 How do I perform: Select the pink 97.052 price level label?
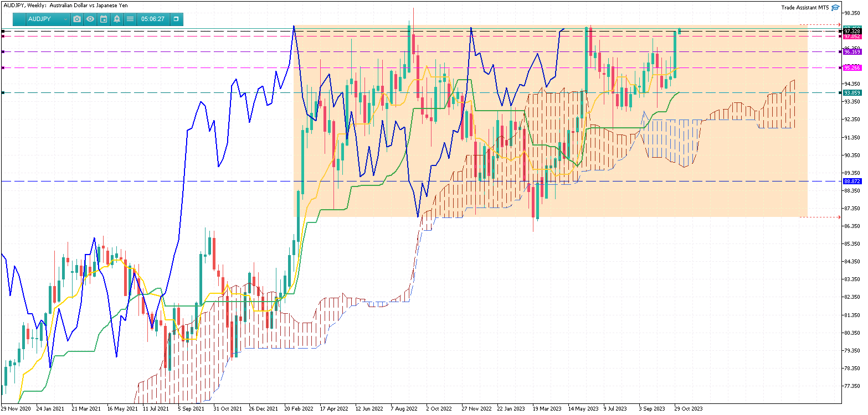click(x=852, y=37)
